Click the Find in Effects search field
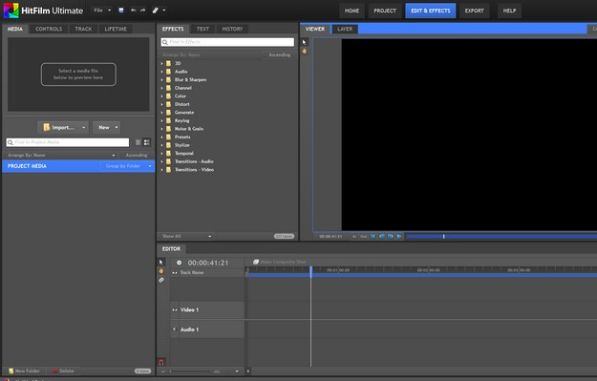 227,42
